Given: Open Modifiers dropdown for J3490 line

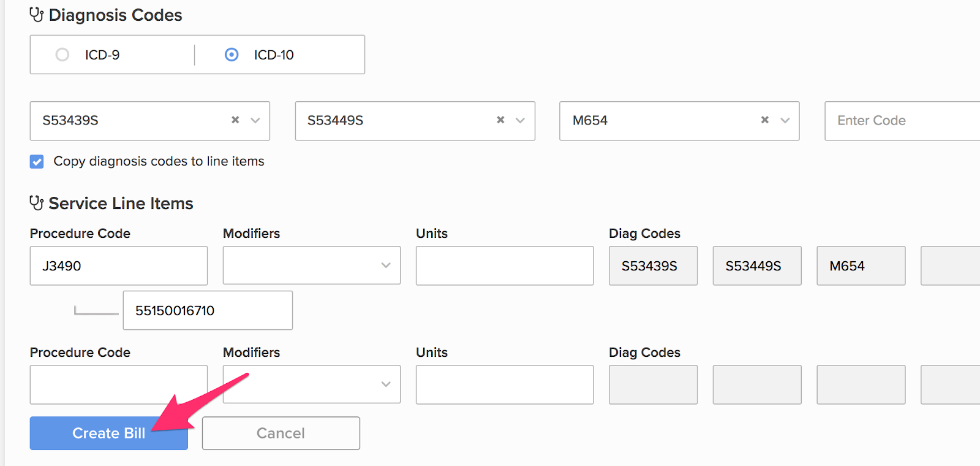Looking at the screenshot, I should [311, 265].
